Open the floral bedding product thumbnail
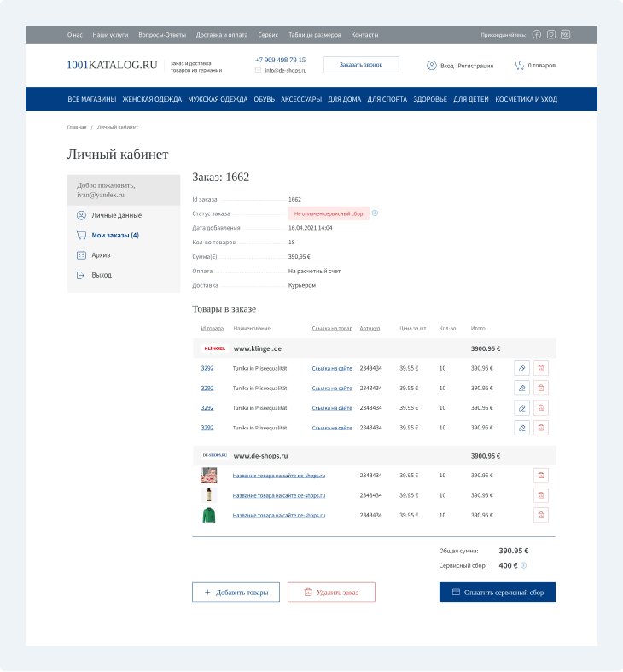Screen dimensions: 623x672 pos(209,476)
